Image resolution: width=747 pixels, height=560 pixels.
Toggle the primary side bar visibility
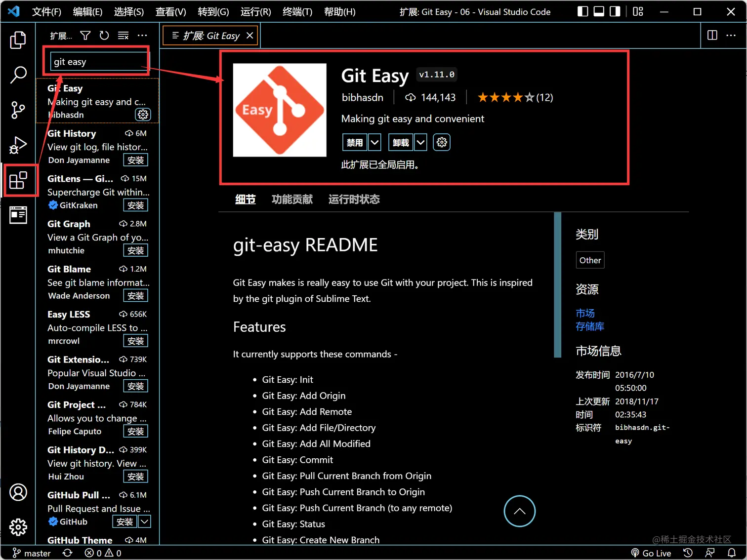pyautogui.click(x=582, y=11)
